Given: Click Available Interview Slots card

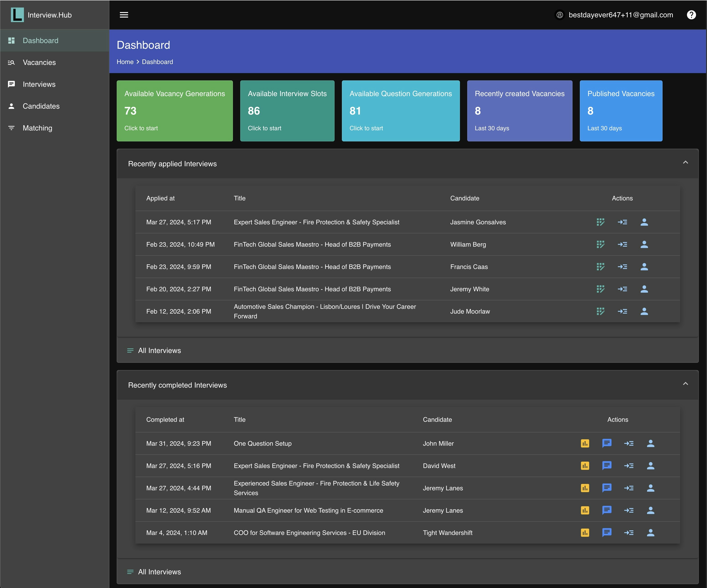Looking at the screenshot, I should click(x=287, y=111).
